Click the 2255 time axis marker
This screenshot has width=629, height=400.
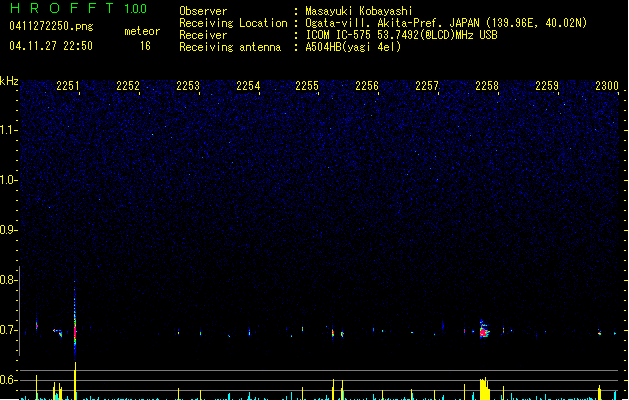[x=307, y=86]
